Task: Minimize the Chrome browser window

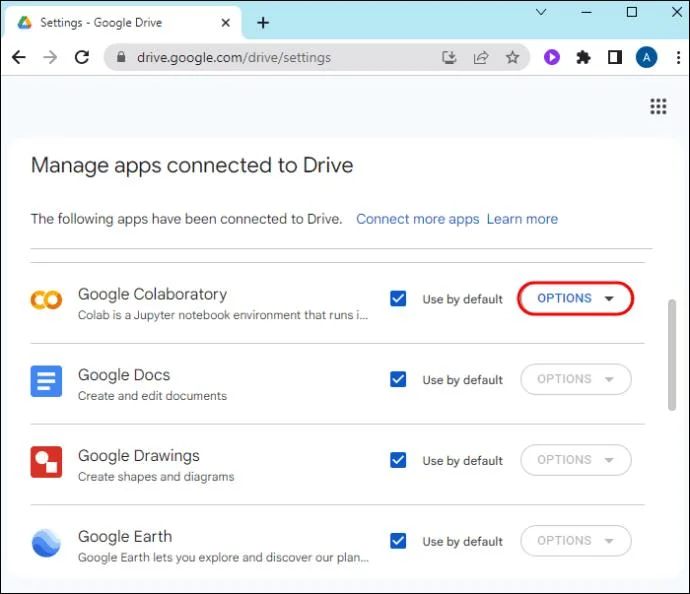Action: pyautogui.click(x=586, y=12)
